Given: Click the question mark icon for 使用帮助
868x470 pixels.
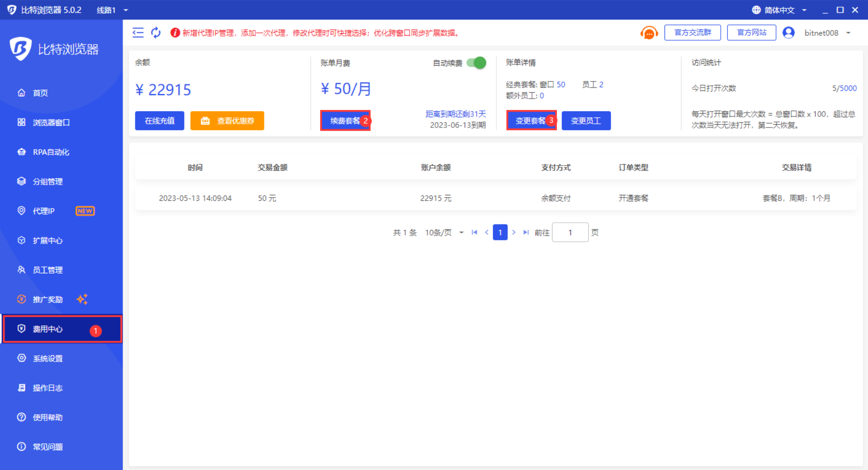Looking at the screenshot, I should click(21, 417).
